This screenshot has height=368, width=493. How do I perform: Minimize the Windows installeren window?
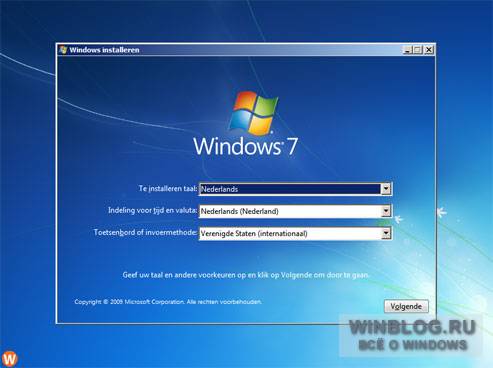pos(407,50)
